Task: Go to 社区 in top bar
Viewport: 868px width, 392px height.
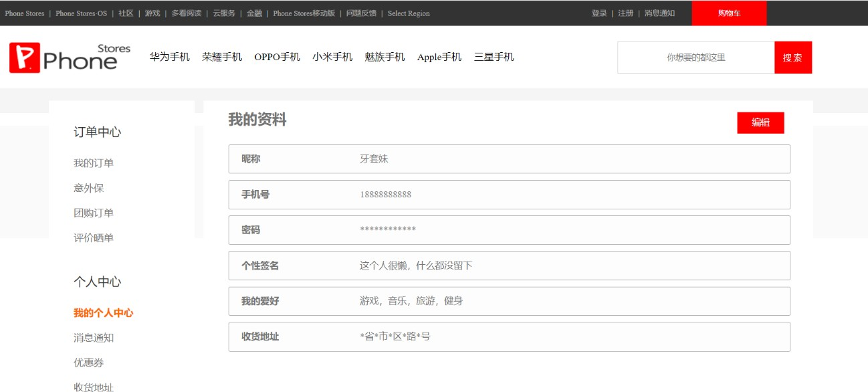Action: click(126, 13)
